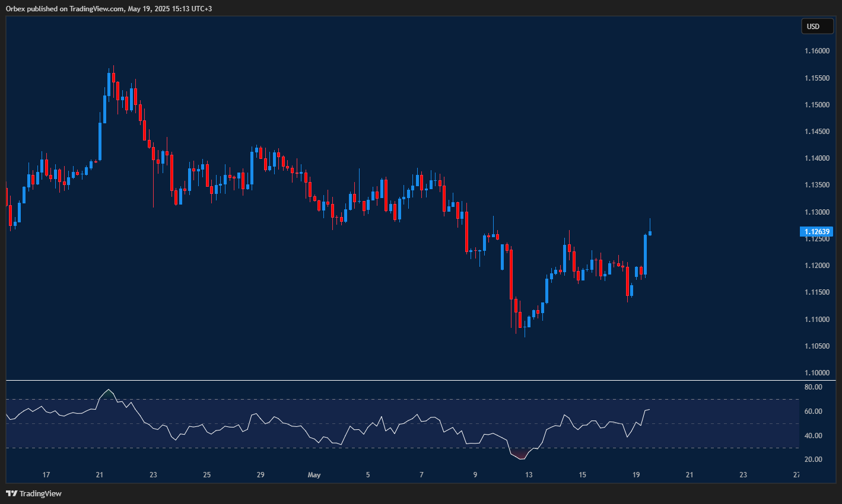Click the RSI 40.00 scale label
Image resolution: width=842 pixels, height=504 pixels.
813,436
